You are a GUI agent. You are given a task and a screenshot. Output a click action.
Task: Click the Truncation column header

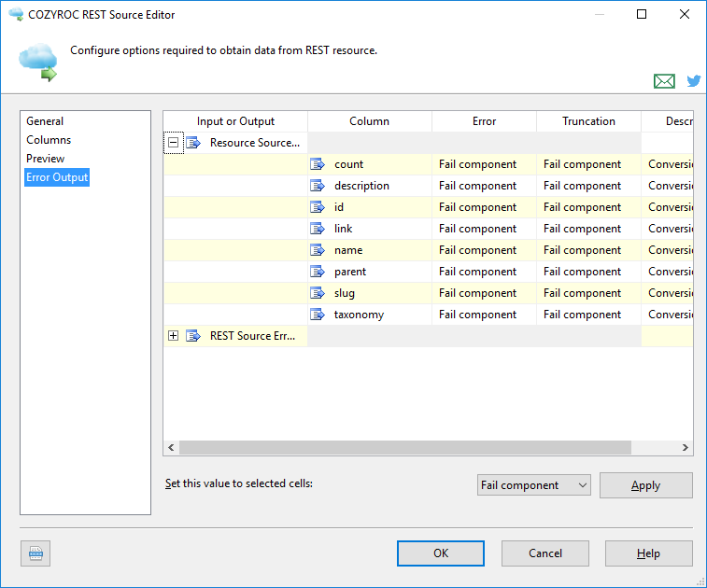tap(589, 121)
